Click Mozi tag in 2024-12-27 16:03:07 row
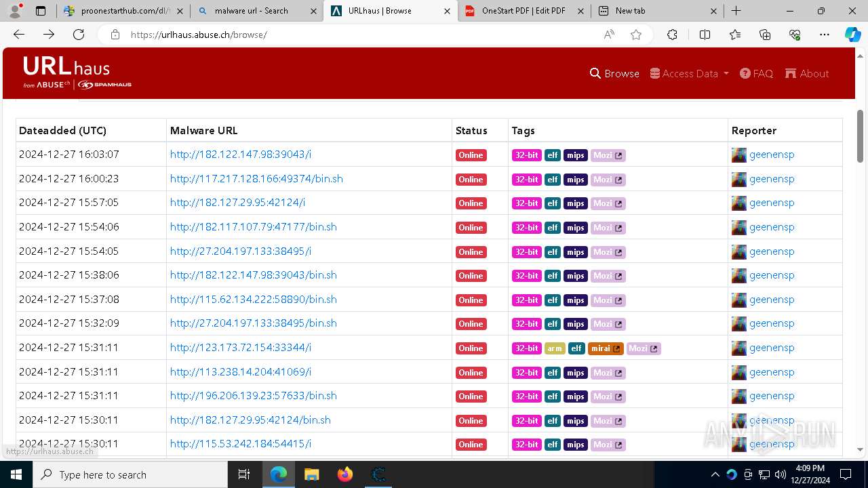Viewport: 868px width, 488px height. pyautogui.click(x=608, y=155)
